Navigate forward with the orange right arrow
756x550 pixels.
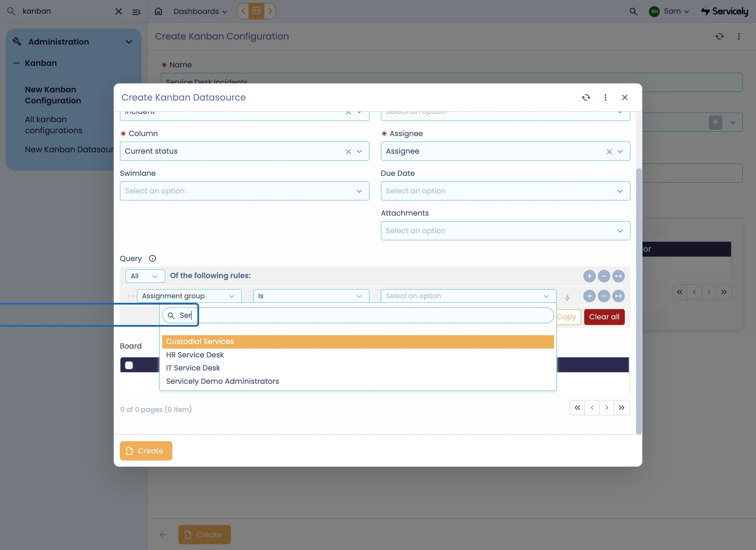(x=270, y=11)
